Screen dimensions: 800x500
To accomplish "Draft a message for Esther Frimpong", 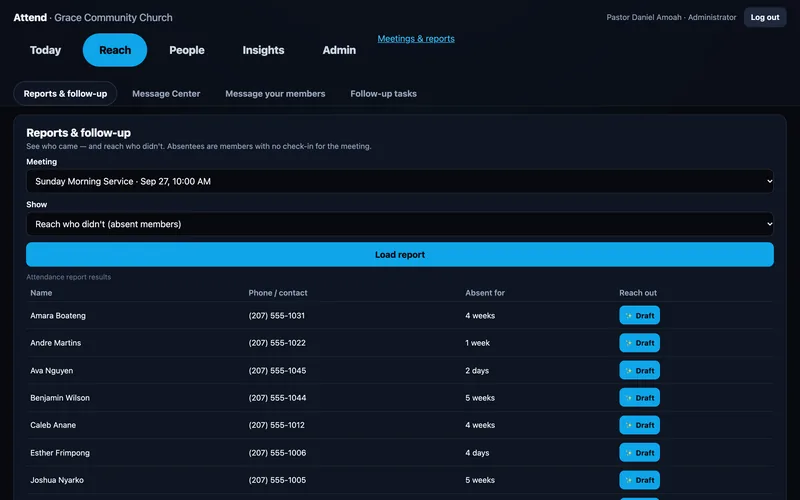I will coord(639,453).
